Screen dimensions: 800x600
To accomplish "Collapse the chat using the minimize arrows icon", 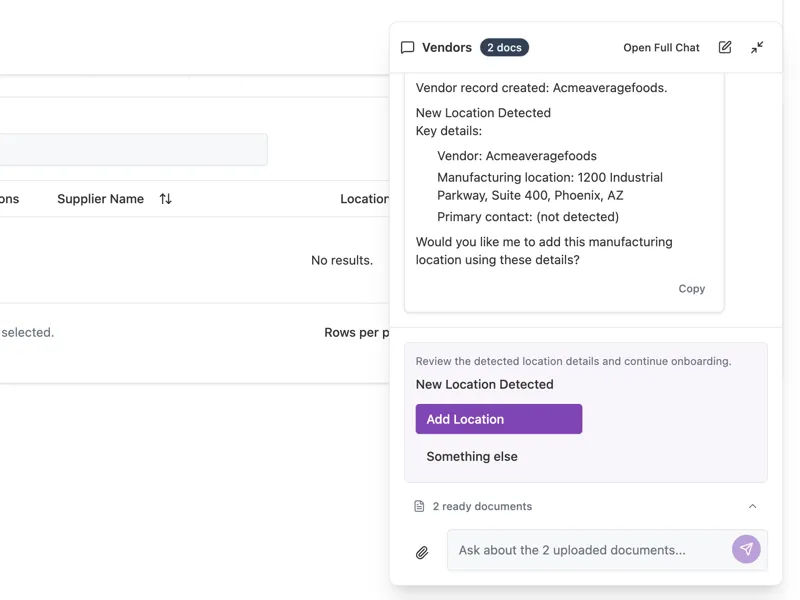I will 757,47.
